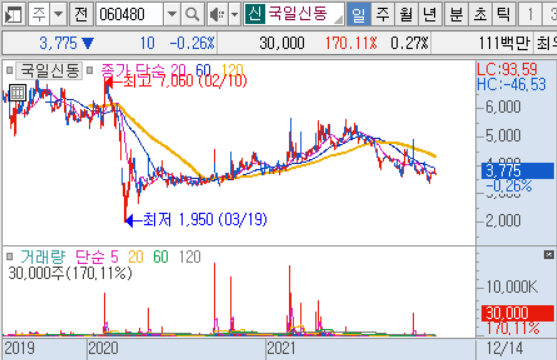Click the volume ratio 170.11% value

351,43
